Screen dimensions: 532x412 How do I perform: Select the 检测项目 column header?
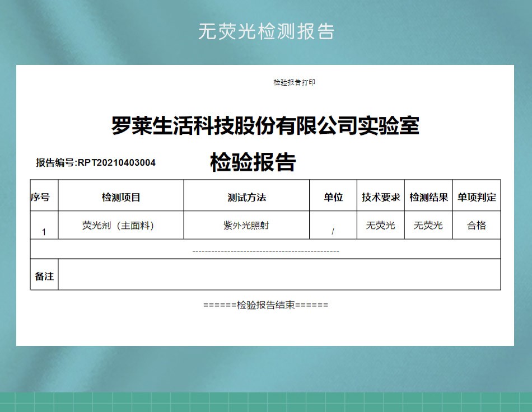pos(121,195)
